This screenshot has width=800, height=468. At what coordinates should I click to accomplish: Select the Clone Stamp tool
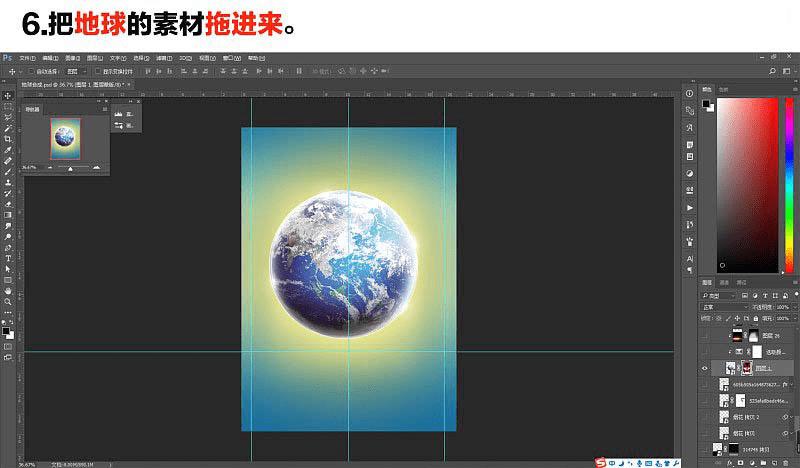point(8,182)
